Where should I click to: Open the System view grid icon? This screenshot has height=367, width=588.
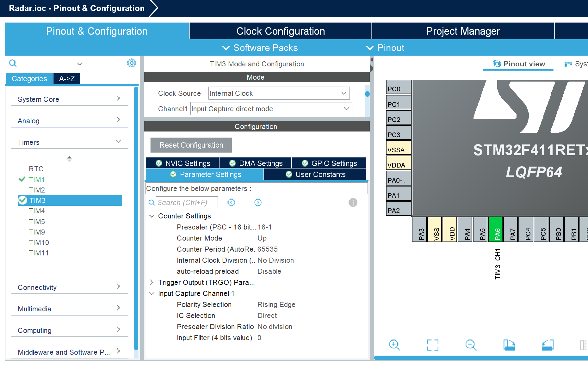[x=568, y=64]
